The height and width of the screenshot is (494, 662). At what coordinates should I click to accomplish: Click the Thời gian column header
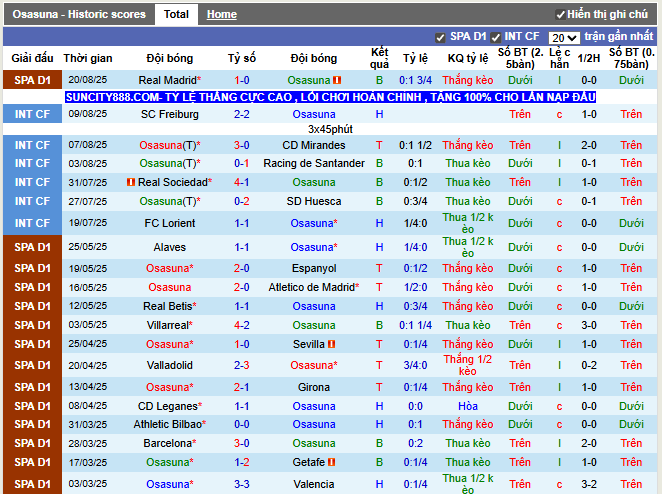point(88,58)
